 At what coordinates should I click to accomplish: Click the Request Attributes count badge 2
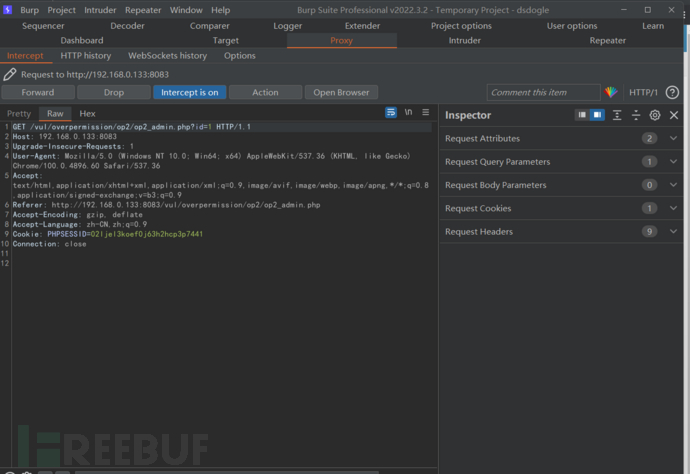tap(649, 139)
